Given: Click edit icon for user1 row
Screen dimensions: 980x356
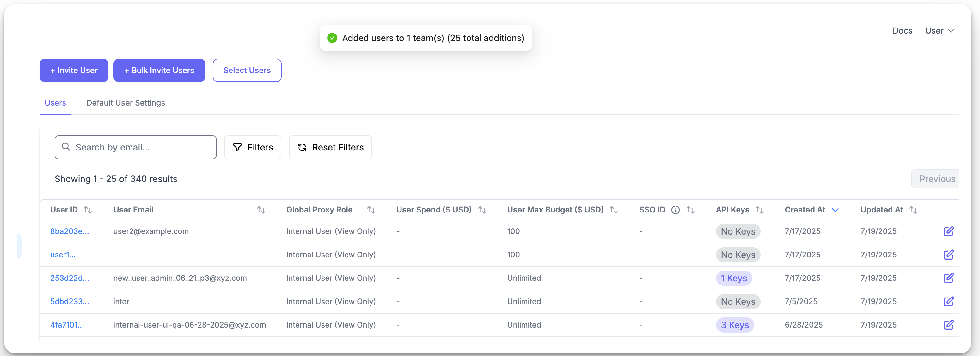Looking at the screenshot, I should 948,255.
